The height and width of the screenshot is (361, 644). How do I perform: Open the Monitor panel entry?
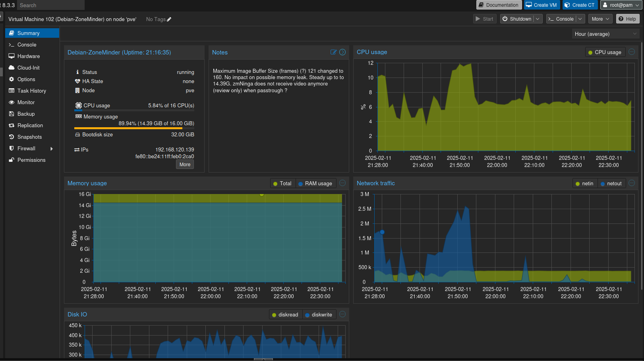(32, 102)
